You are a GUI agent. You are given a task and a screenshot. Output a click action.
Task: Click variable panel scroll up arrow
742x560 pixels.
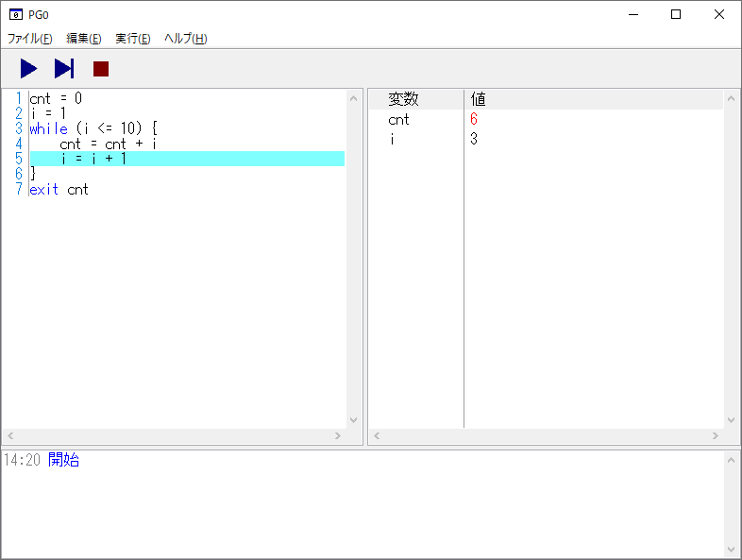(731, 98)
